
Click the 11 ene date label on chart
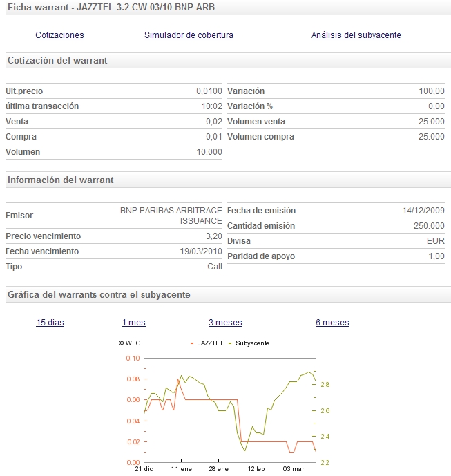[181, 469]
